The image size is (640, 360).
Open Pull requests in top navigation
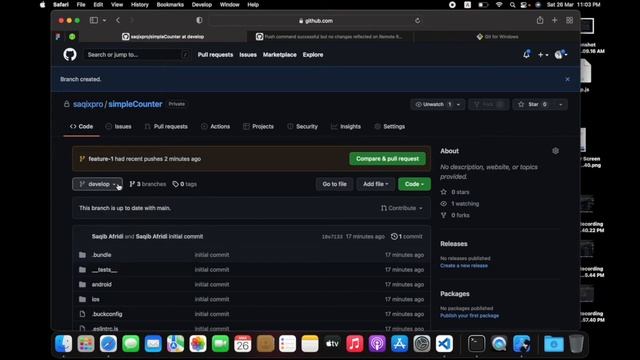pyautogui.click(x=215, y=55)
